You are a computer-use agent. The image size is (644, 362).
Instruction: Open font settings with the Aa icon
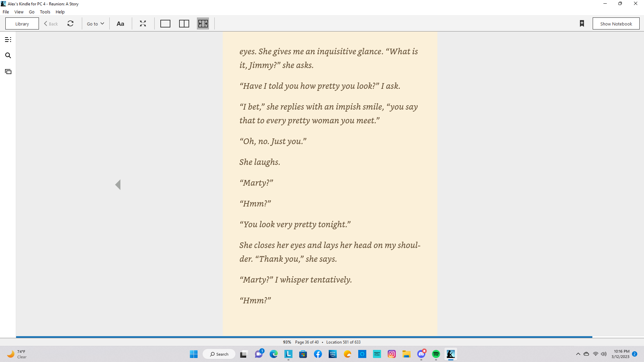pos(120,24)
